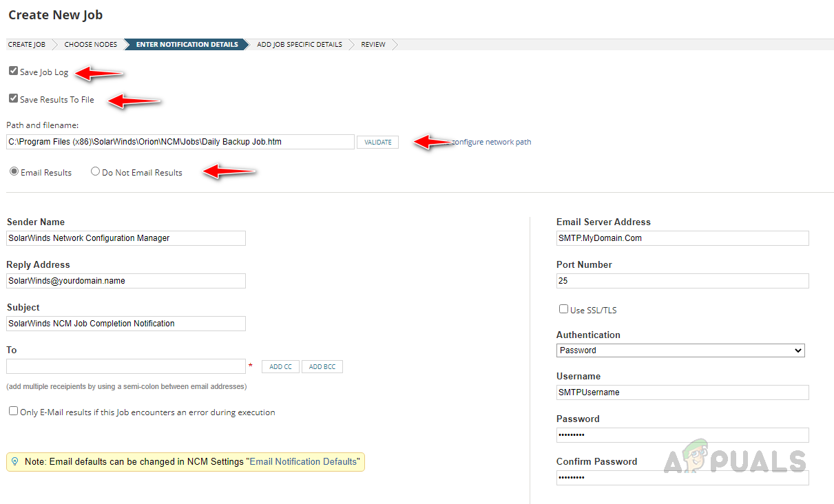Open the Authentication dropdown
834x504 pixels.
[680, 350]
